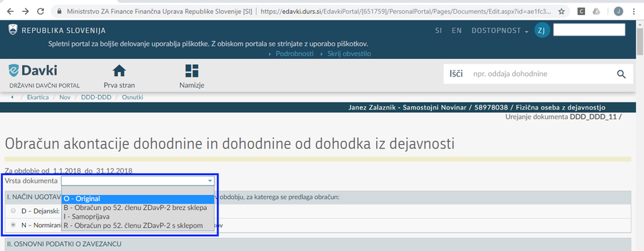The width and height of the screenshot is (644, 251).
Task: Click the search magnifier icon
Action: (621, 75)
